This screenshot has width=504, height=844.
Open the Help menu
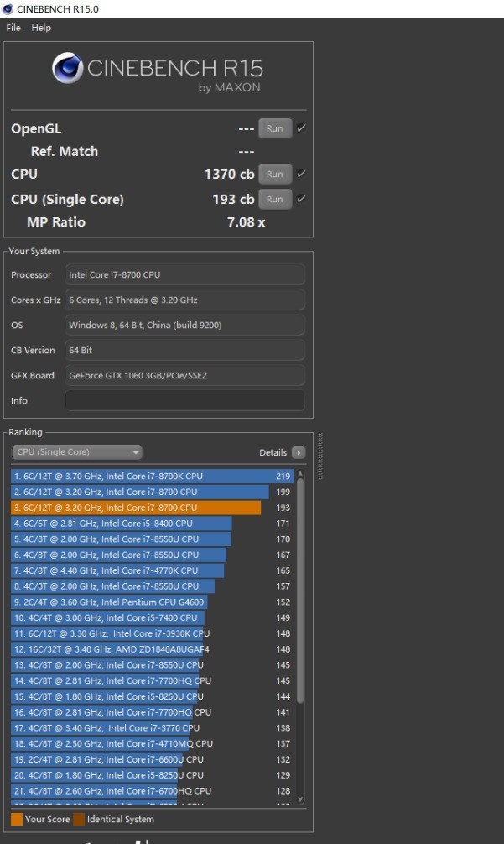[x=41, y=28]
